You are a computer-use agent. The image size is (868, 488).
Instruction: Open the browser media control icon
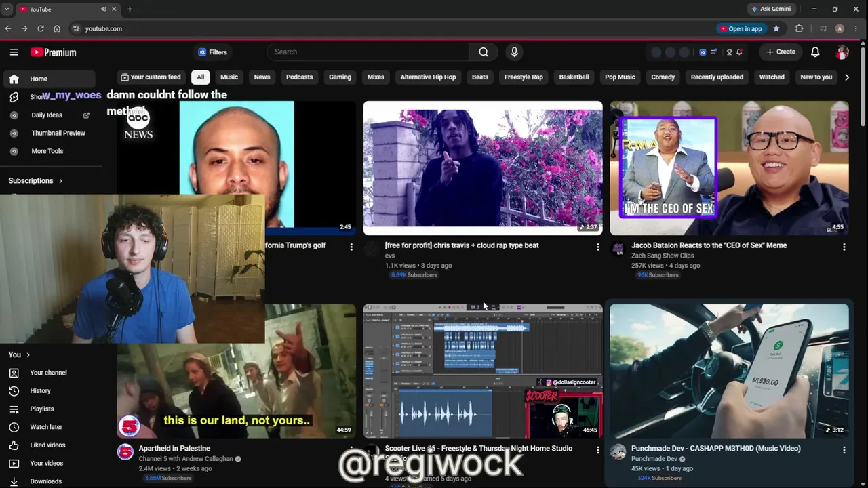823,28
